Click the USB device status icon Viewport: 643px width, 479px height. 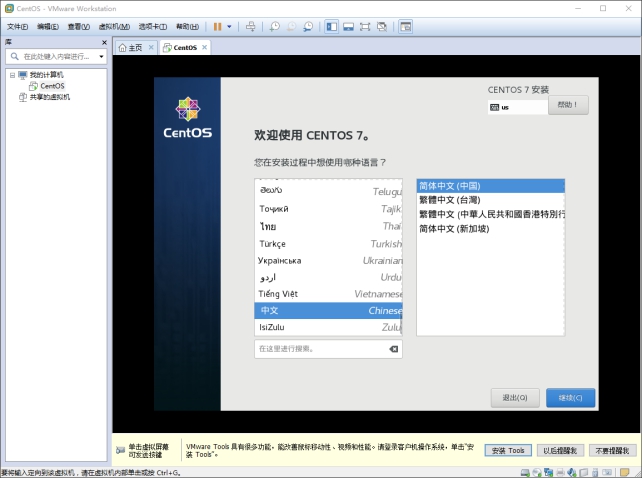(x=595, y=473)
